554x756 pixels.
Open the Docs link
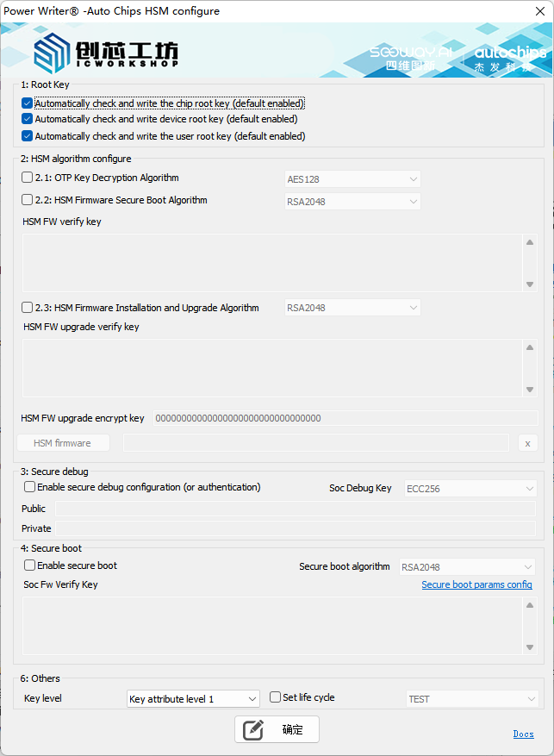click(523, 734)
